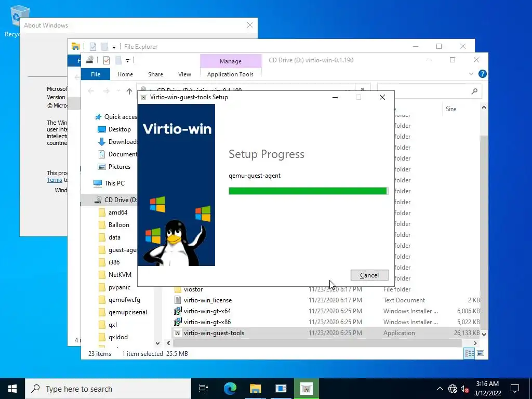Open quick access toolbar customize dropdown
The image size is (532, 399).
click(127, 61)
